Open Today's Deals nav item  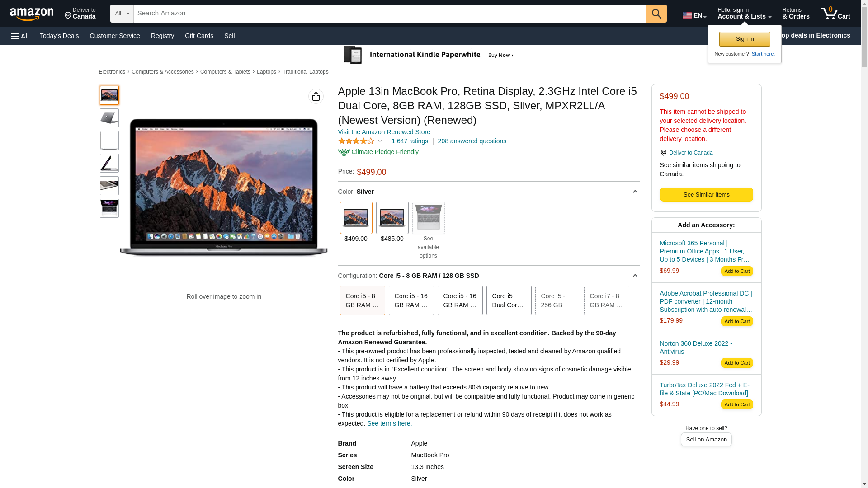click(59, 36)
